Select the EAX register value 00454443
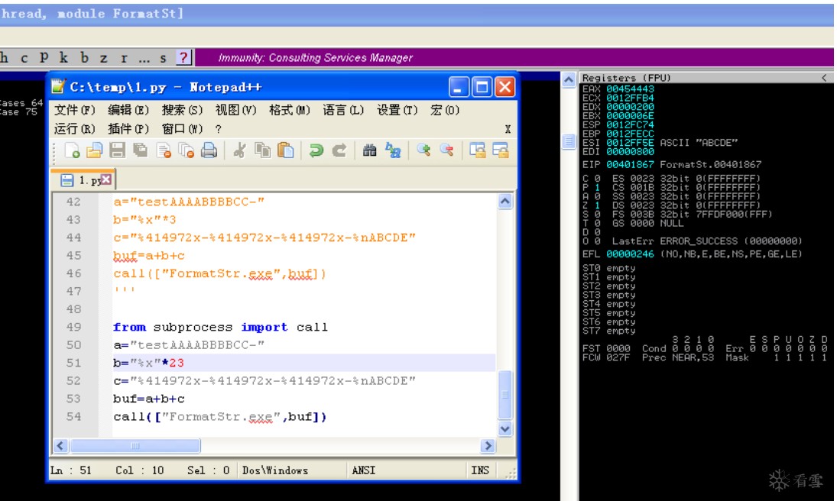The image size is (837, 504). pyautogui.click(x=630, y=89)
